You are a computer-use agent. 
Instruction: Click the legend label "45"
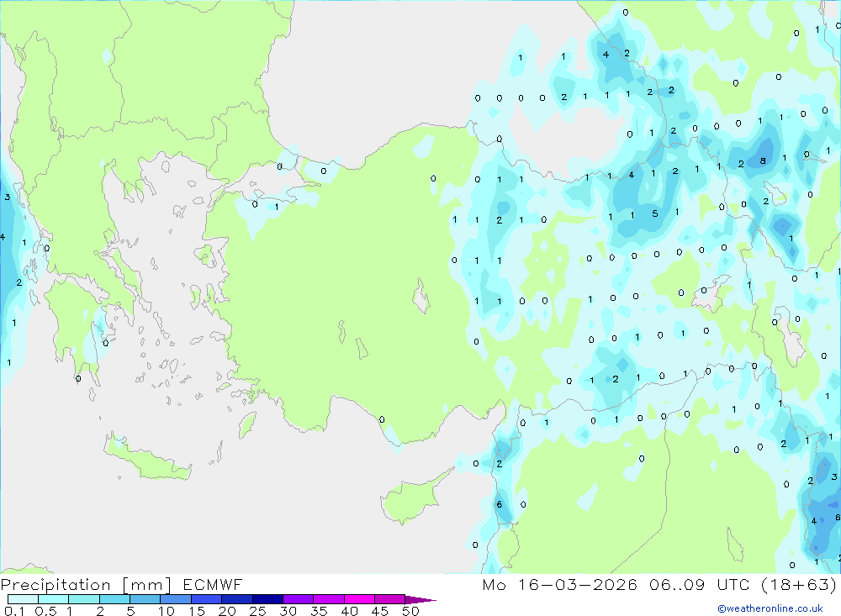pos(380,611)
